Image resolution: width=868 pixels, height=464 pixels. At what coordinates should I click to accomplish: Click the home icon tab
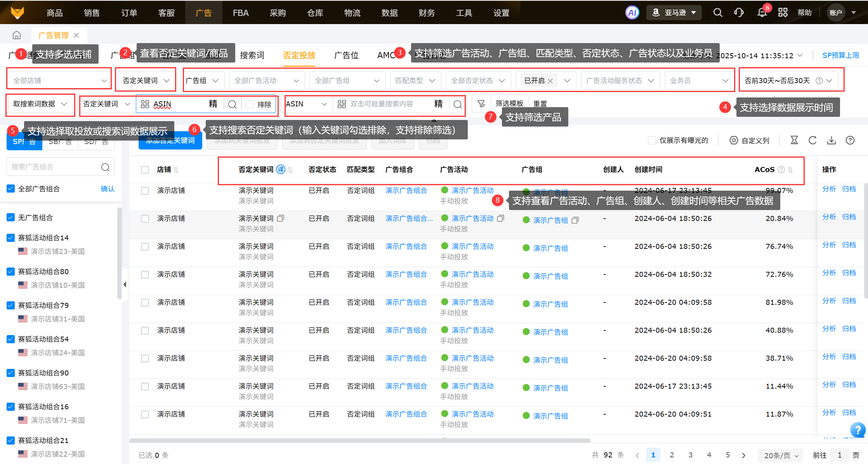[17, 35]
